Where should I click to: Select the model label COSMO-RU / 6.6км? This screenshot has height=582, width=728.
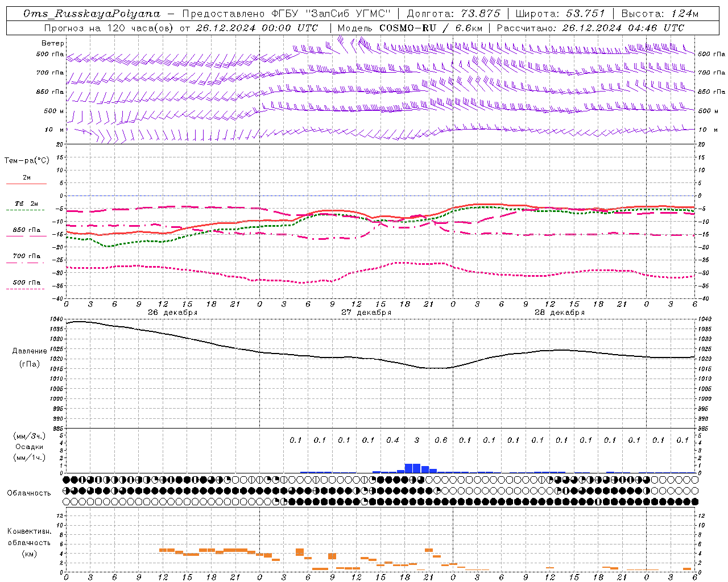(x=431, y=28)
